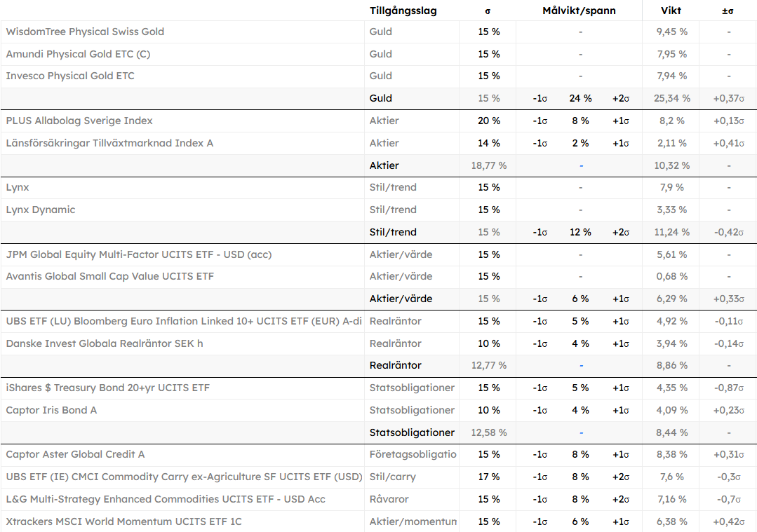Select Invesco Physical Gold ETC row name

click(x=70, y=76)
